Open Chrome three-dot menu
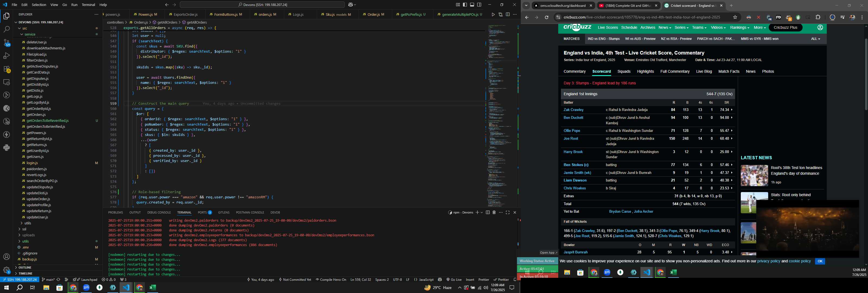 coord(862,18)
